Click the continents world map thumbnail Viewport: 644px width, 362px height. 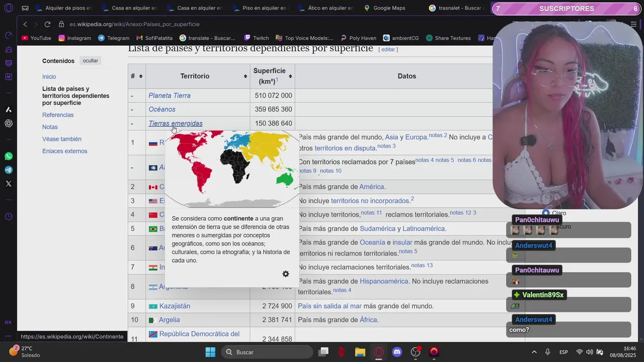point(232,169)
